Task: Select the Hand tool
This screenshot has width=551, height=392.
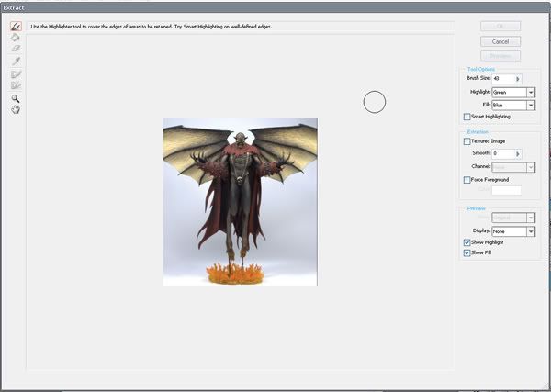Action: (16, 109)
